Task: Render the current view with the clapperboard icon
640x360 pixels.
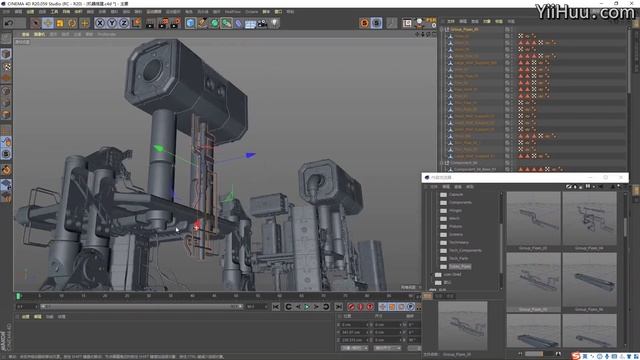Action: click(x=150, y=23)
